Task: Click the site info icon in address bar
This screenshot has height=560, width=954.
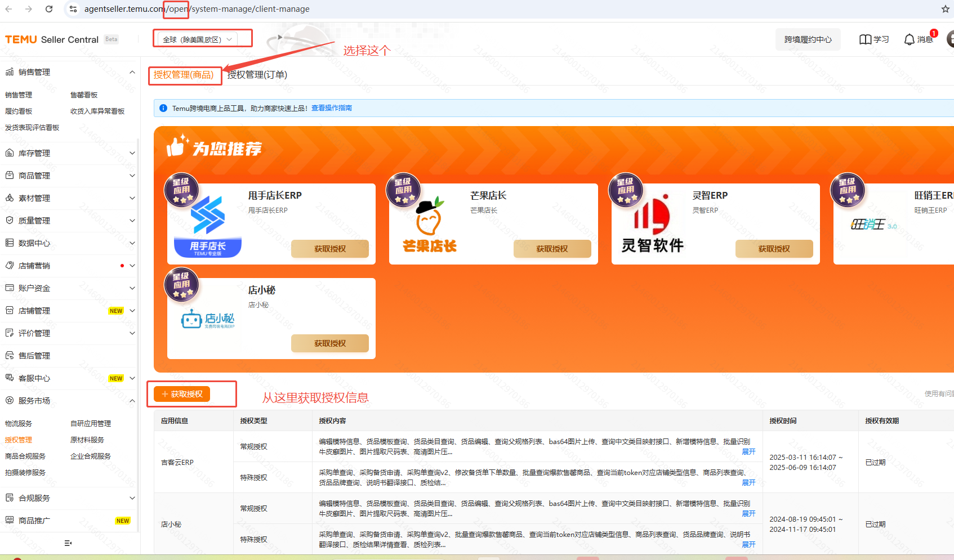Action: [73, 9]
